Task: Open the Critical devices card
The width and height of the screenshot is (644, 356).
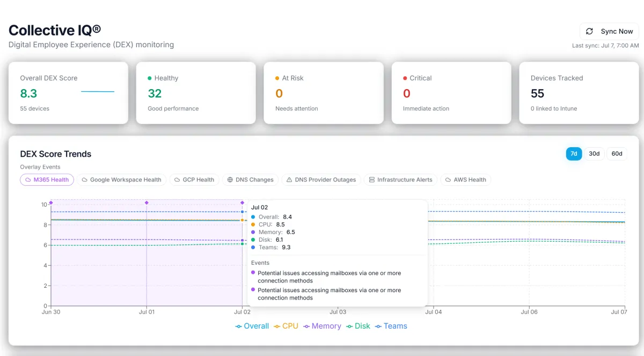Action: pos(451,93)
